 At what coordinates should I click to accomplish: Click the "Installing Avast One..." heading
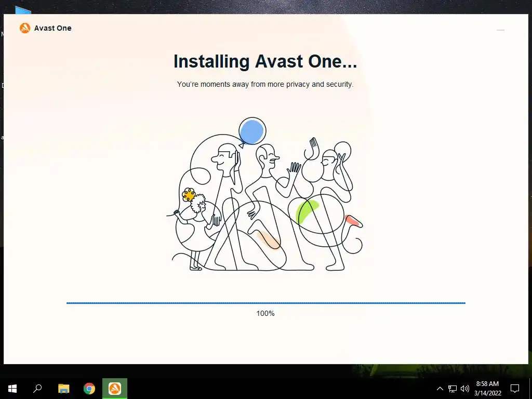pos(265,61)
